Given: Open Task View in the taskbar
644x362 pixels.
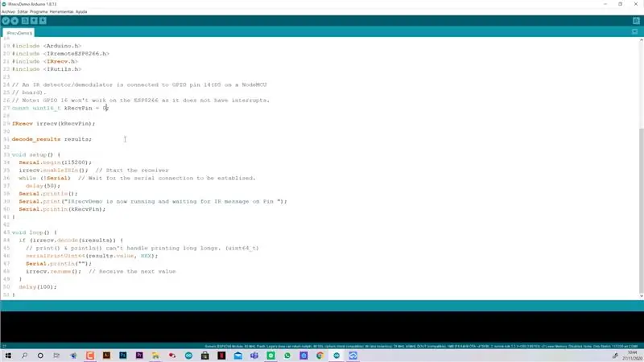Looking at the screenshot, I should click(x=56, y=356).
